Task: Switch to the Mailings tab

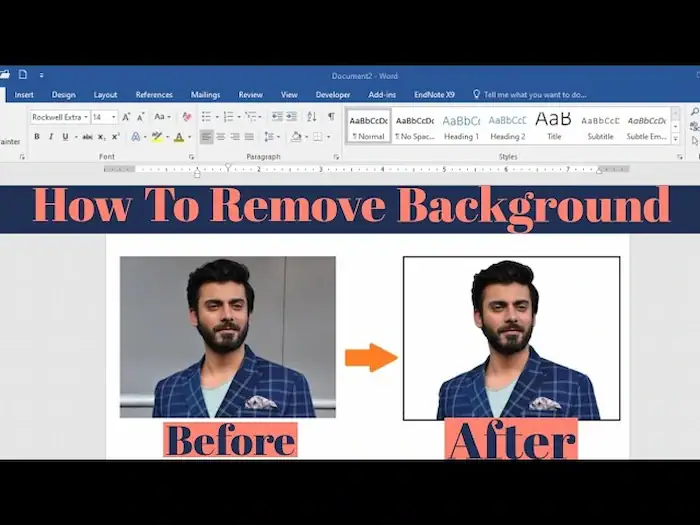Action: (205, 95)
